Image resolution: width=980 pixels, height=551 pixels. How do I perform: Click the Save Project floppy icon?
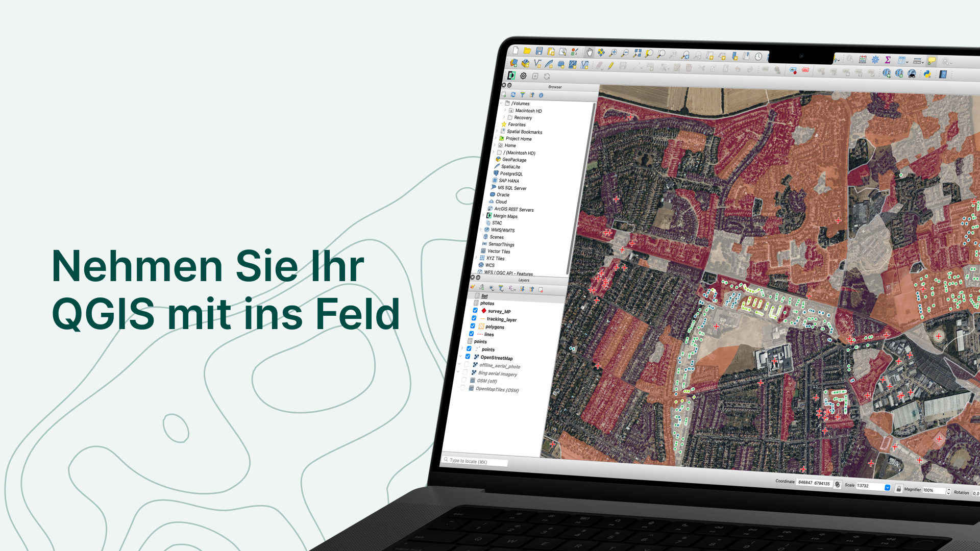(x=539, y=51)
